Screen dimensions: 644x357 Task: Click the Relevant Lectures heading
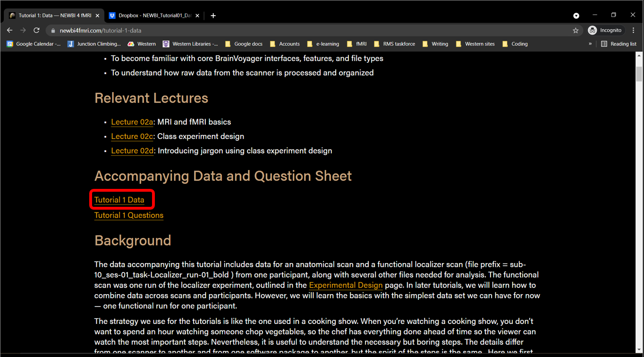coord(151,98)
